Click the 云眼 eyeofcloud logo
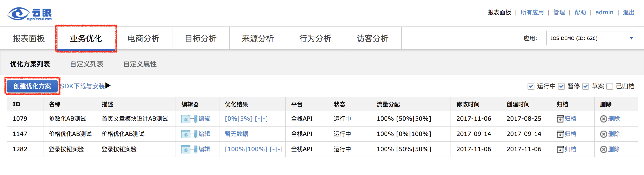Viewport: 644px width, 175px height. [x=30, y=14]
